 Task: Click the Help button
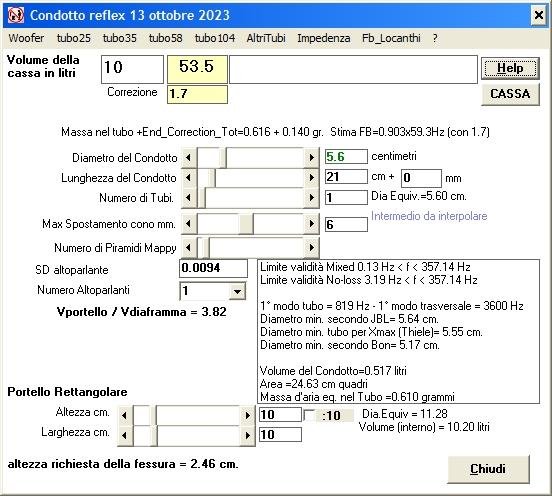tap(510, 68)
